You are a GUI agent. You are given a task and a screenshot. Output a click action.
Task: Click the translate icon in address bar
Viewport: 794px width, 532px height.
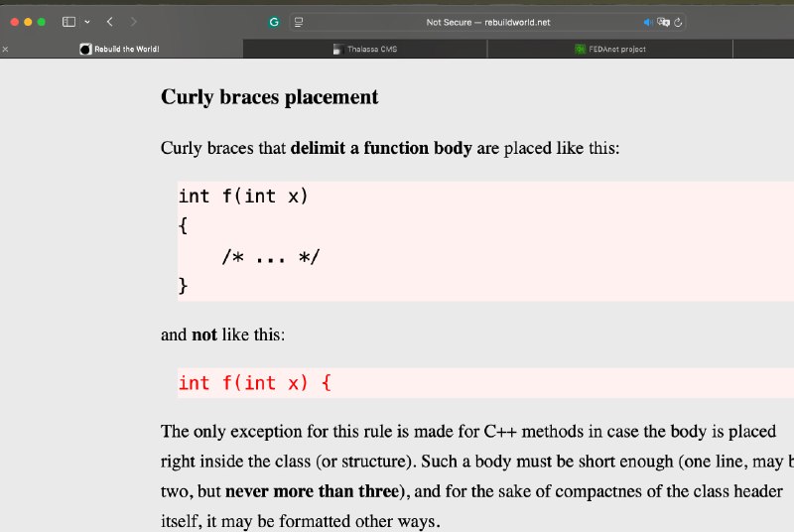point(663,22)
